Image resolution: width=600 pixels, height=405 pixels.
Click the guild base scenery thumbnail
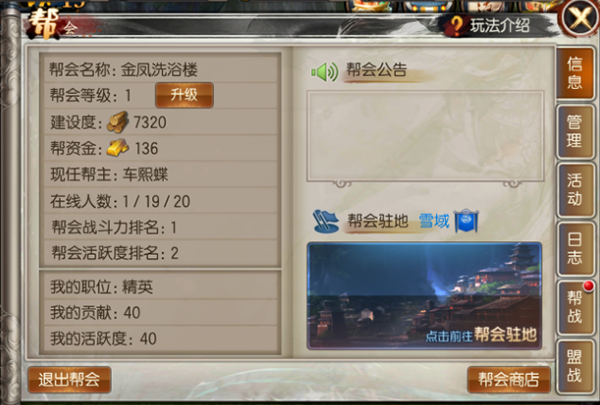point(424,296)
